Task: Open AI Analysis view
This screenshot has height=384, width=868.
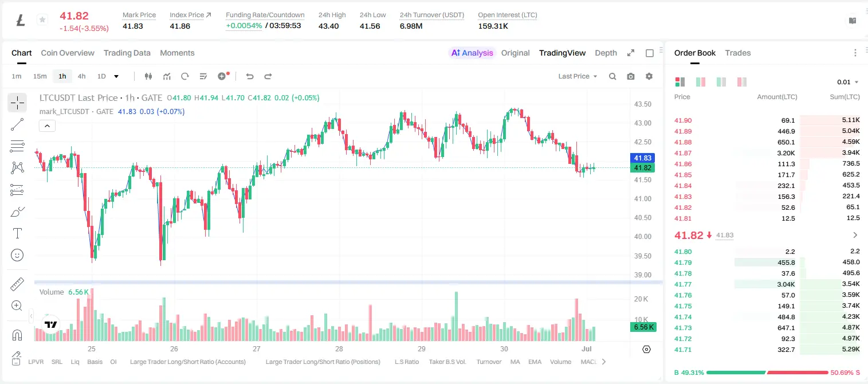Action: pyautogui.click(x=472, y=53)
